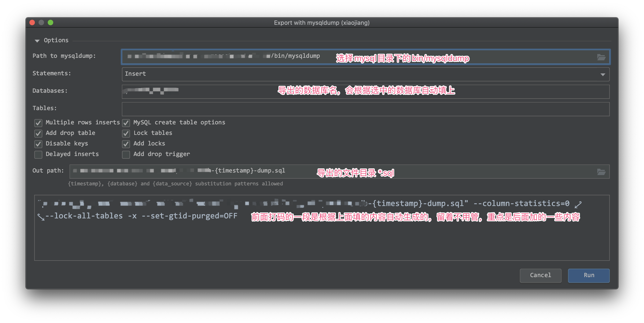
Task: Enable Delayed inserts checkbox
Action: click(38, 154)
